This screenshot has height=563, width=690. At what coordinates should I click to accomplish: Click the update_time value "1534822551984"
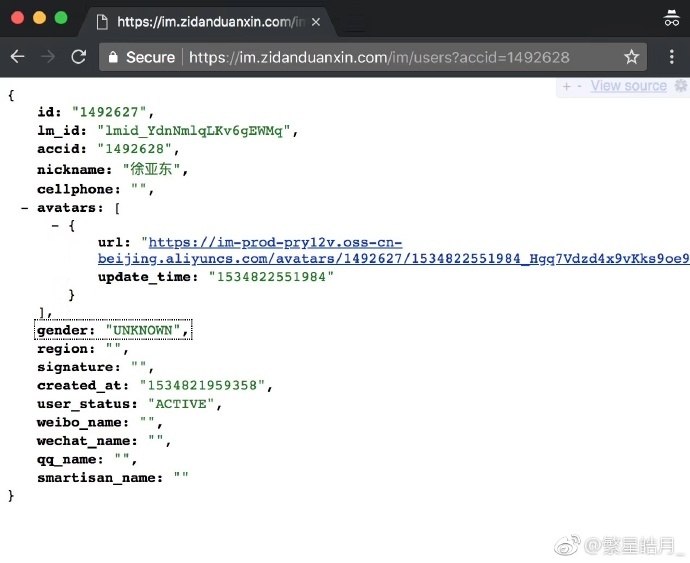271,277
